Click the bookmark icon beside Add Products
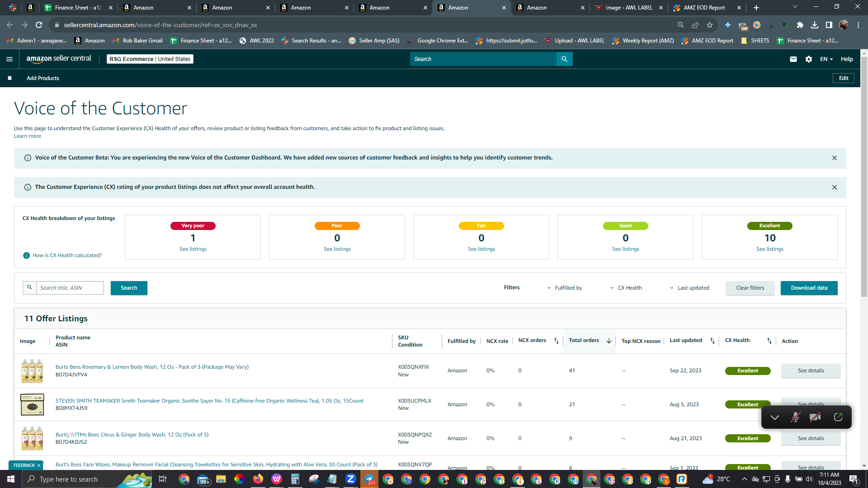 [9, 78]
